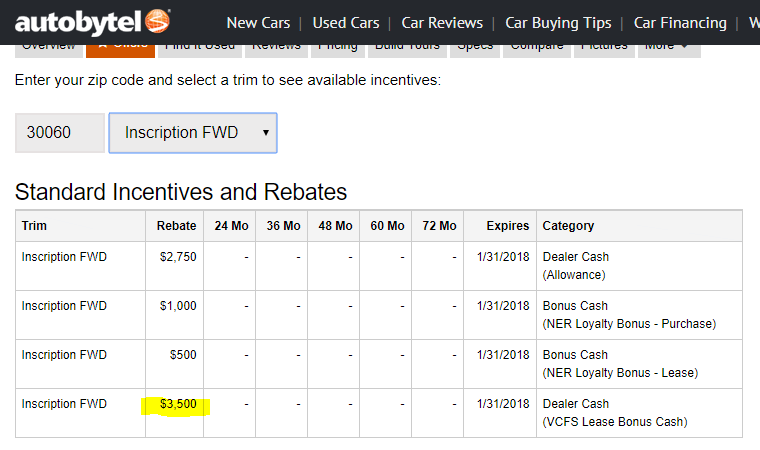Click Inscription FWD in the $2,750 row
Image resolution: width=760 pixels, height=450 pixels.
(64, 257)
